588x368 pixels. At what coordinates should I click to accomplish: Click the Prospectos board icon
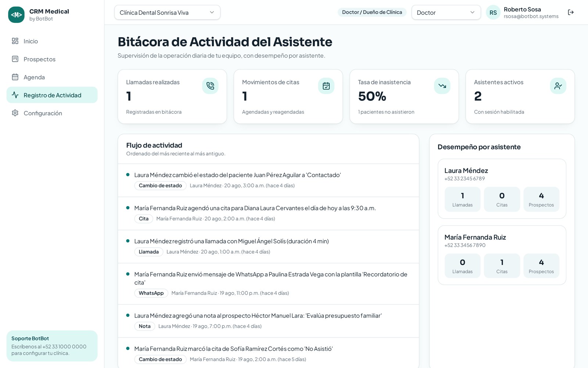pos(15,59)
